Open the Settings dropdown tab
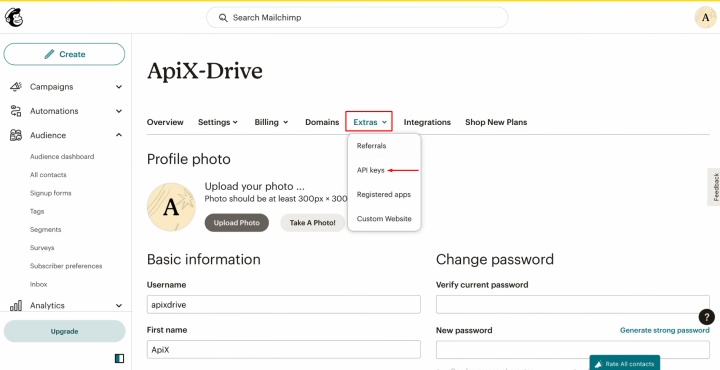This screenshot has width=720, height=370. coord(218,122)
